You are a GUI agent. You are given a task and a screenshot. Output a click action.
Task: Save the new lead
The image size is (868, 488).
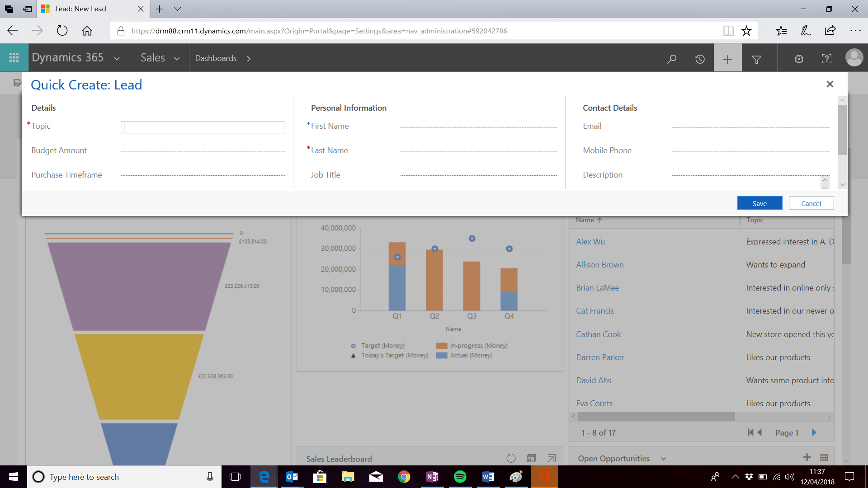[759, 203]
